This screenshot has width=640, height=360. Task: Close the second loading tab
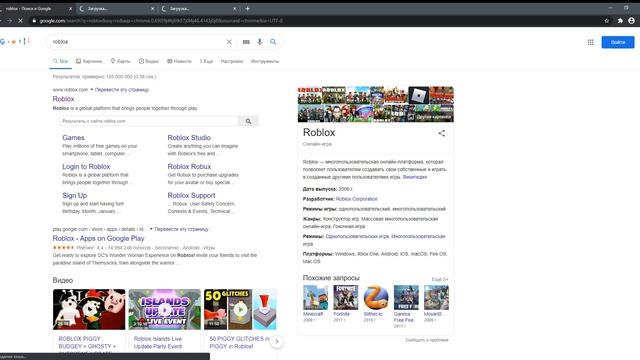(153, 8)
